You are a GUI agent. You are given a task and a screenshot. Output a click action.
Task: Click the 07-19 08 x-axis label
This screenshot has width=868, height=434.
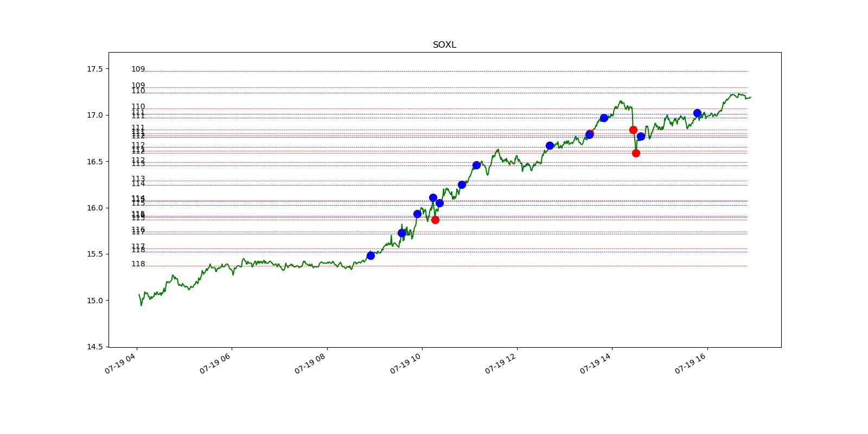[310, 363]
